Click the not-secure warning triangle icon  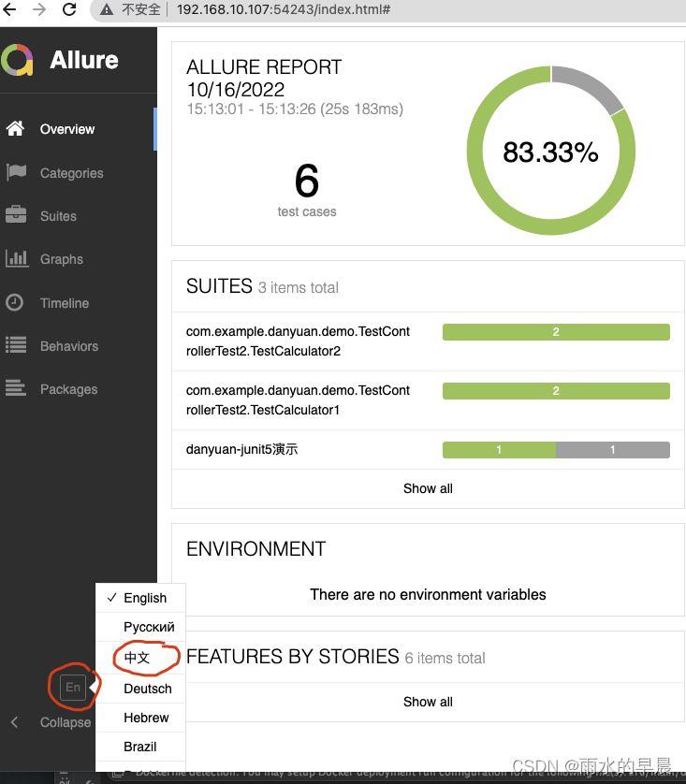107,9
